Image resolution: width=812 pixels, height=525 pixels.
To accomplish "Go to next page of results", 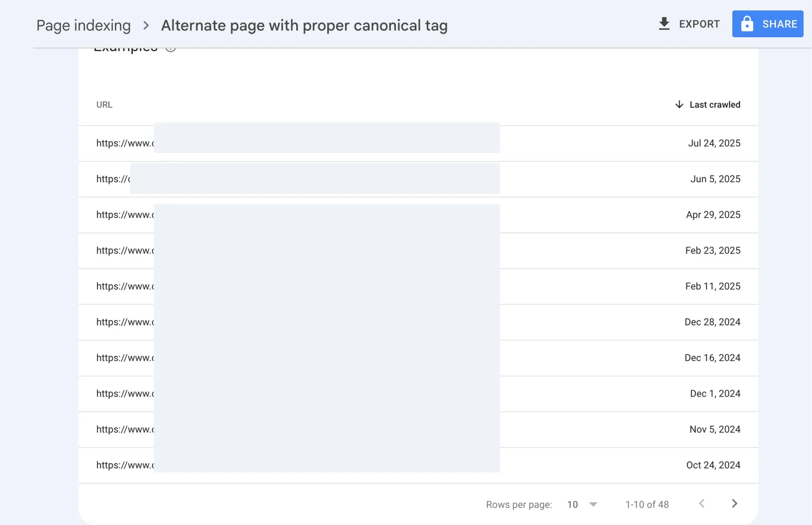I will point(734,504).
